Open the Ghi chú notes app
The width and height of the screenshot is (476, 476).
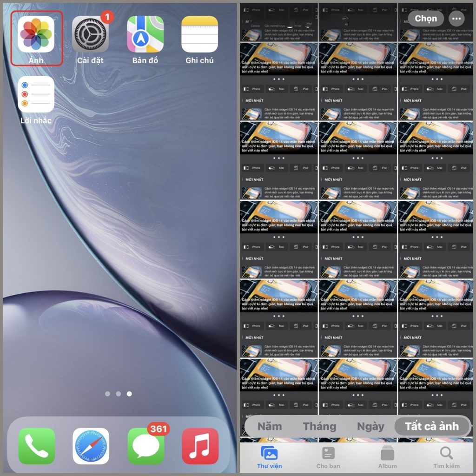[x=199, y=34]
